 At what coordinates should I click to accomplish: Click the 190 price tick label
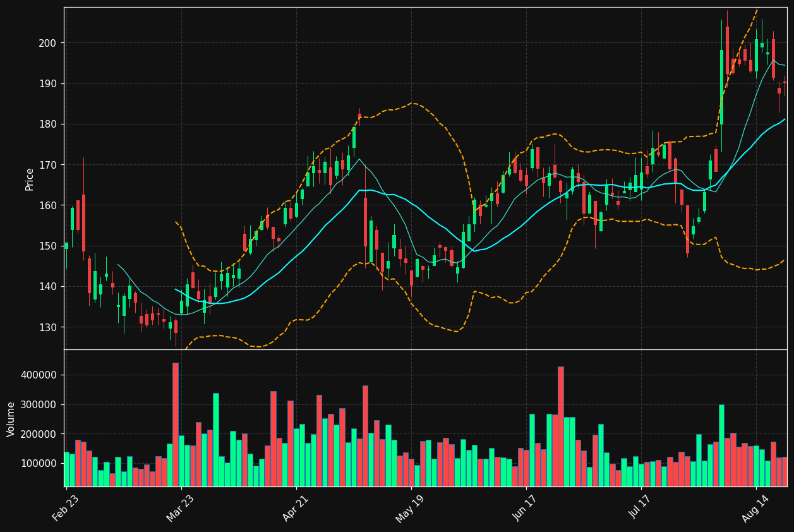coord(48,83)
